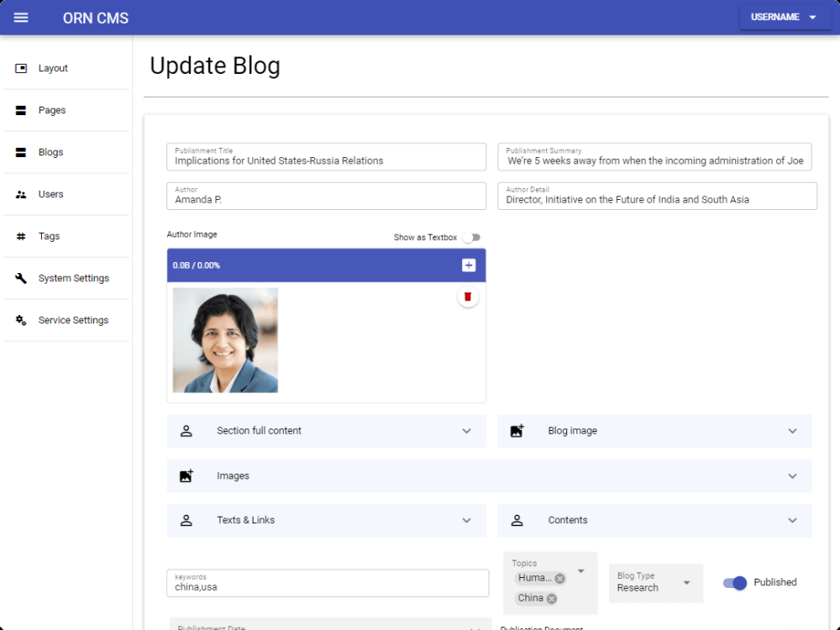Remove the Huma... topic chip
This screenshot has width=840, height=630.
click(x=559, y=579)
